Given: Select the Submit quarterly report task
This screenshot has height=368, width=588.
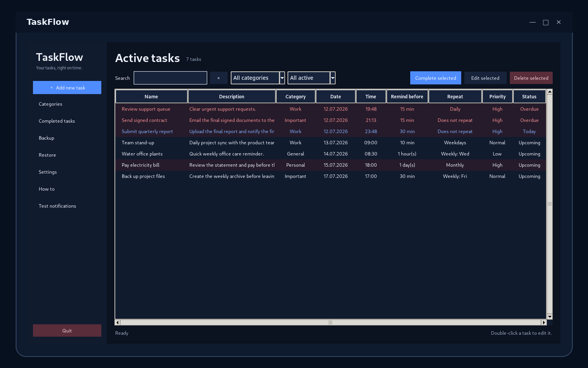Looking at the screenshot, I should pyautogui.click(x=331, y=132).
